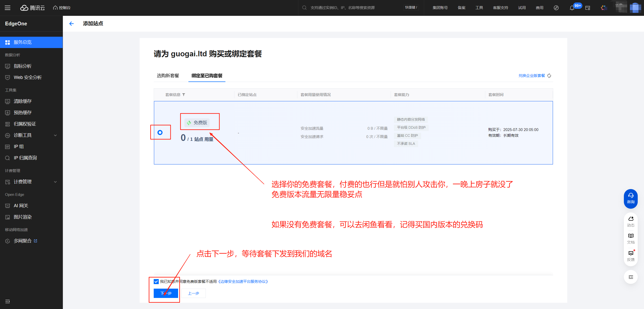The image size is (644, 309).
Task: Select the 免费版 plan radio button
Action: click(x=160, y=133)
